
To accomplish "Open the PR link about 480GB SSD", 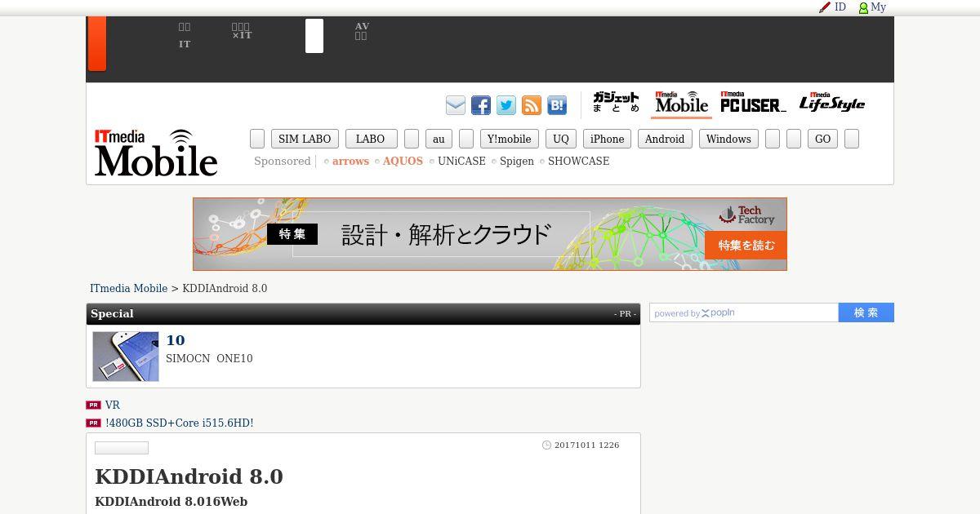I will pyautogui.click(x=180, y=423).
